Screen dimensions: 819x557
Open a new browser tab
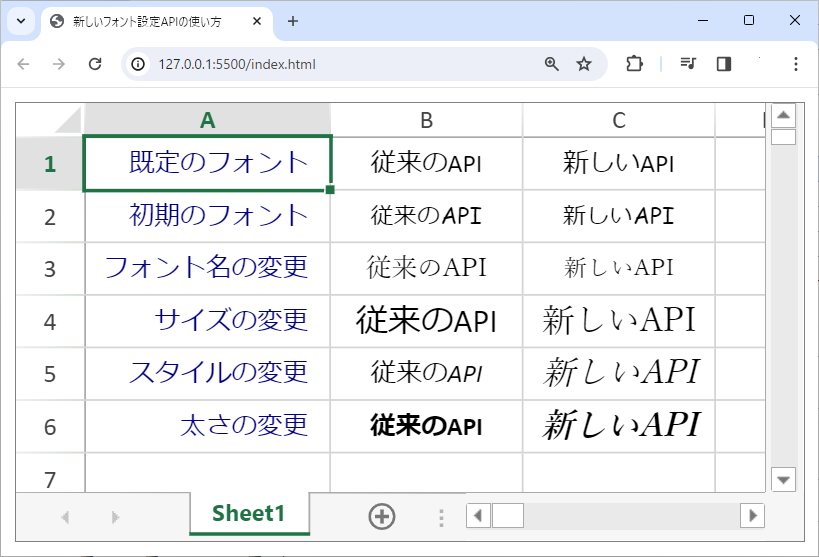click(293, 21)
